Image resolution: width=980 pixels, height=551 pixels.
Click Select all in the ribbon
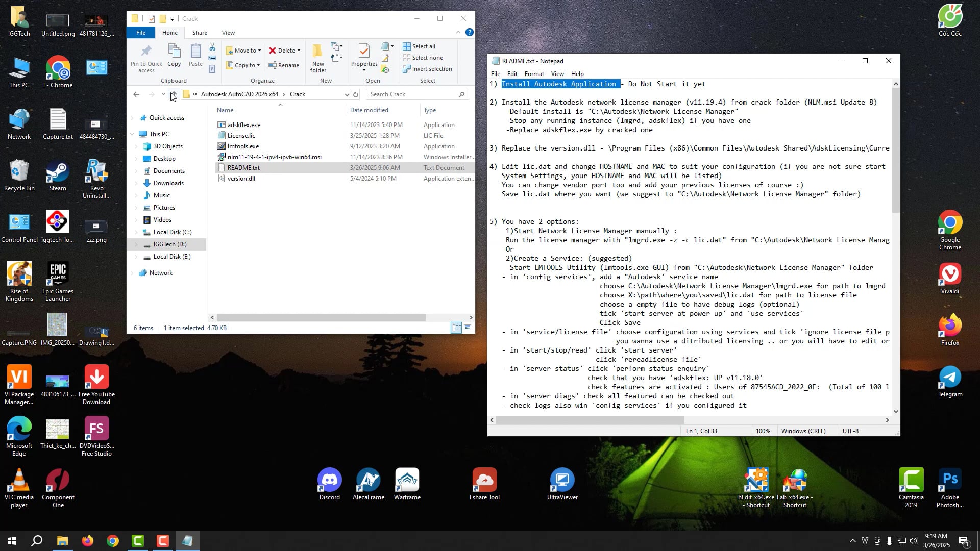coord(419,46)
